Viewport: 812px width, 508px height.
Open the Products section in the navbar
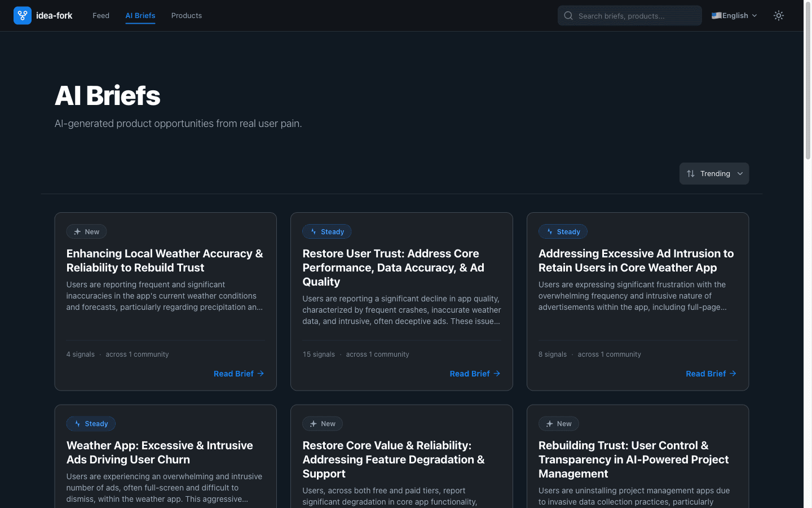[x=186, y=15]
